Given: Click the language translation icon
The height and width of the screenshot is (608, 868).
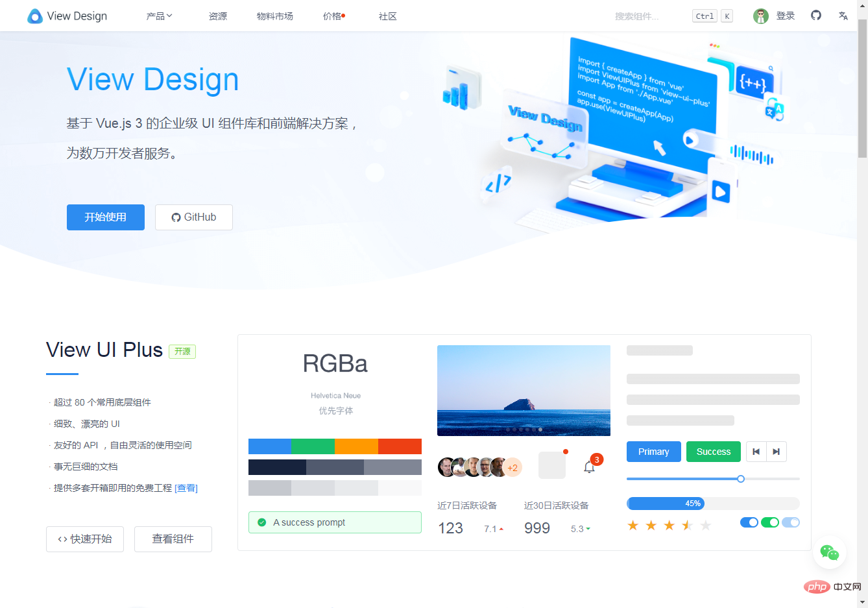Looking at the screenshot, I should [x=843, y=16].
